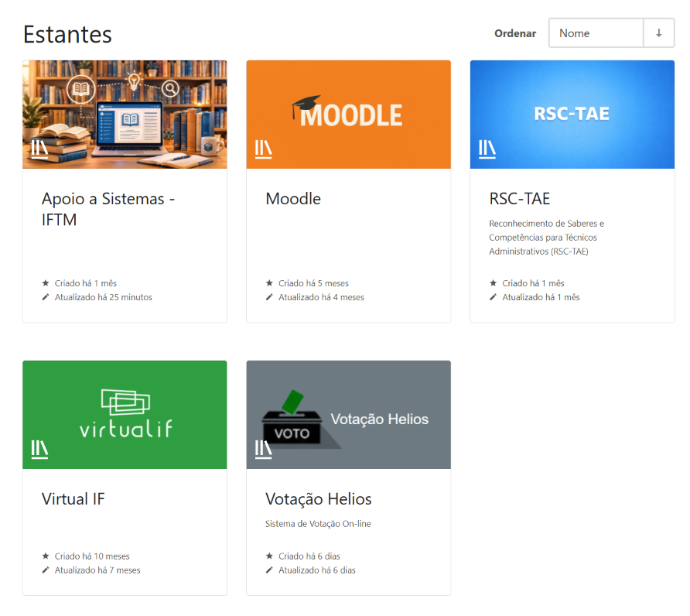This screenshot has width=690, height=616.
Task: Click the 'Atualizado há 1 mês' text
Action: [541, 297]
